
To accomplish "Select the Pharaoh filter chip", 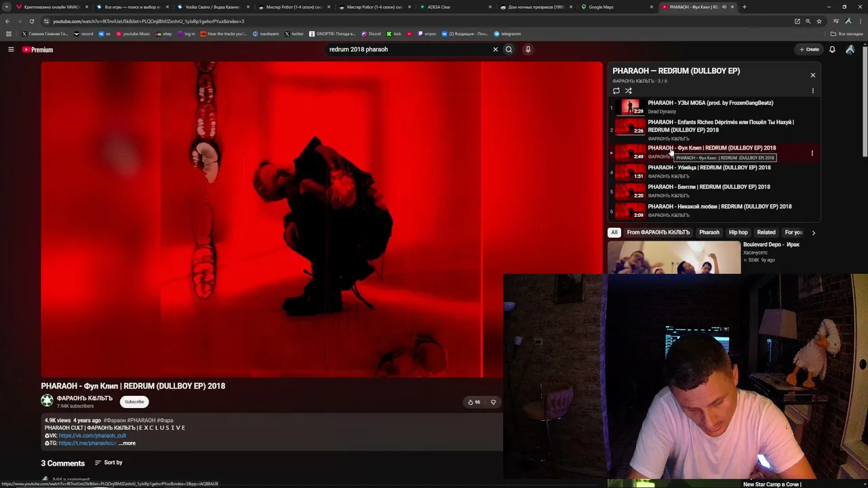I will (x=709, y=232).
